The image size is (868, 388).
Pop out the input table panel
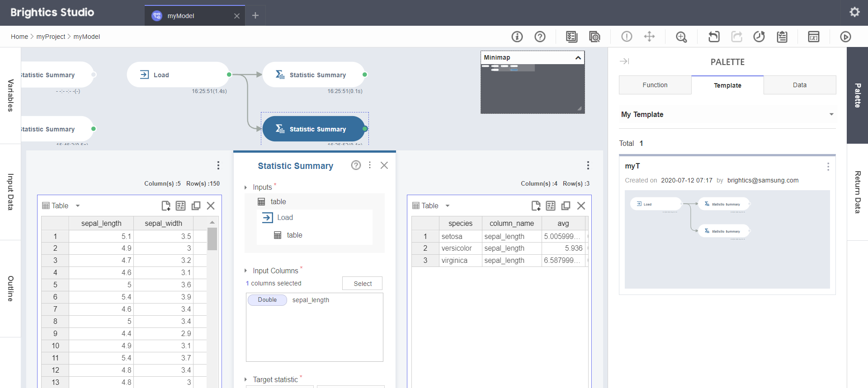tap(196, 206)
